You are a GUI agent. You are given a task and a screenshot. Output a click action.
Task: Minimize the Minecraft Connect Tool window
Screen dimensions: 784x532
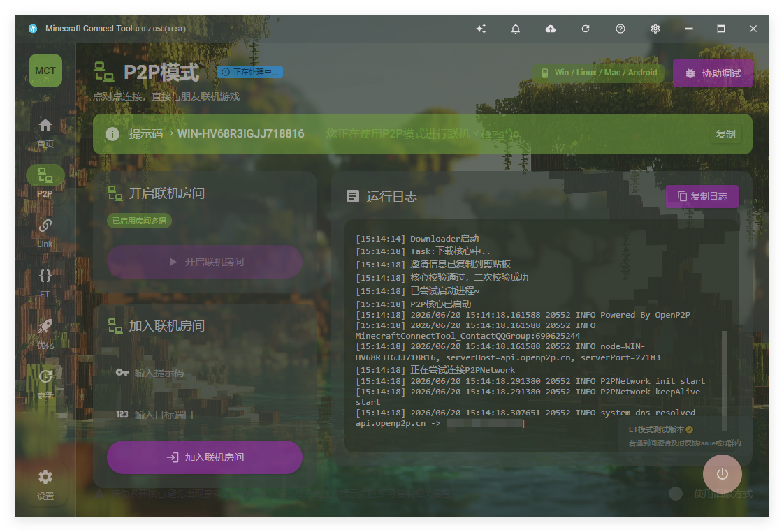(x=689, y=29)
